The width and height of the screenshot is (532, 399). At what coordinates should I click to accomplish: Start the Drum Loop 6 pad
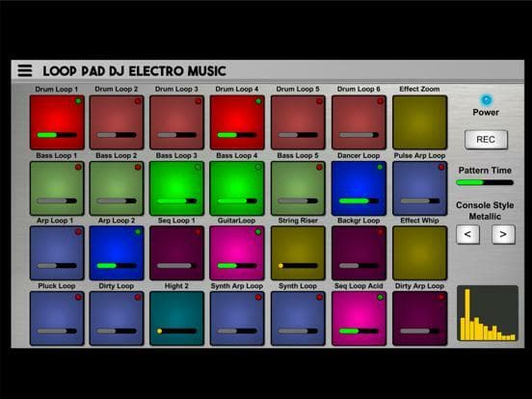click(359, 122)
